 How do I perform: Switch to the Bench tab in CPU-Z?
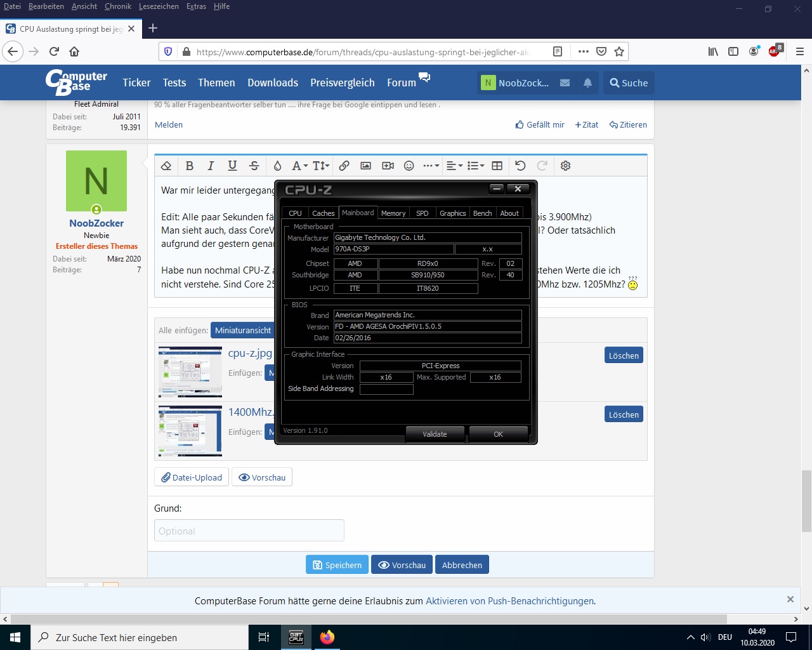[483, 213]
